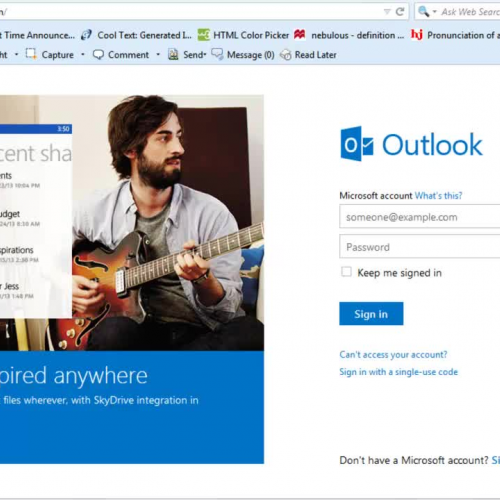Click the hj Pronunciation bookmark icon
Image resolution: width=500 pixels, height=500 pixels.
[x=417, y=35]
